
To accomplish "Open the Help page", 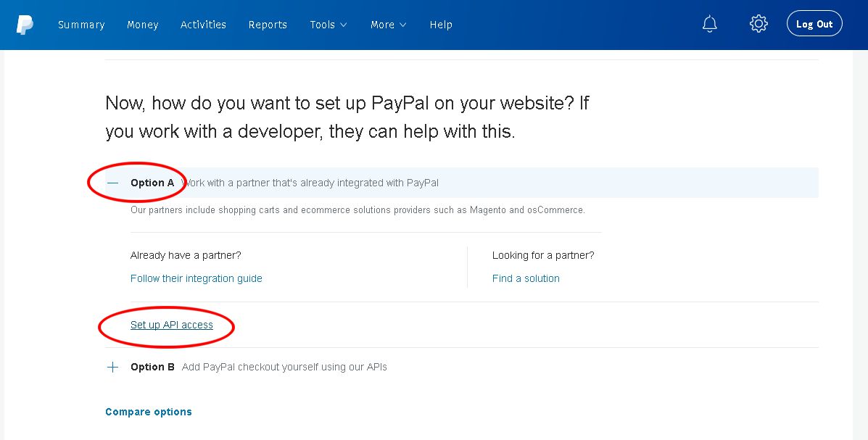I will (x=441, y=25).
